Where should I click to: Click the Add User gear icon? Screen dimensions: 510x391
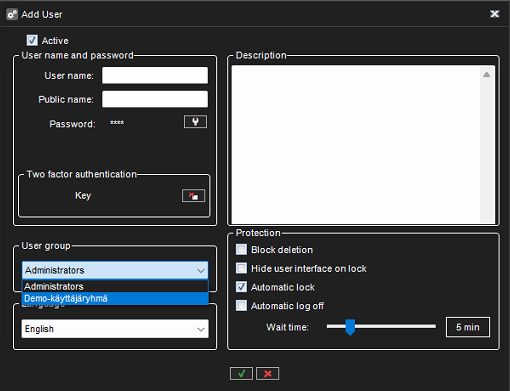(12, 14)
